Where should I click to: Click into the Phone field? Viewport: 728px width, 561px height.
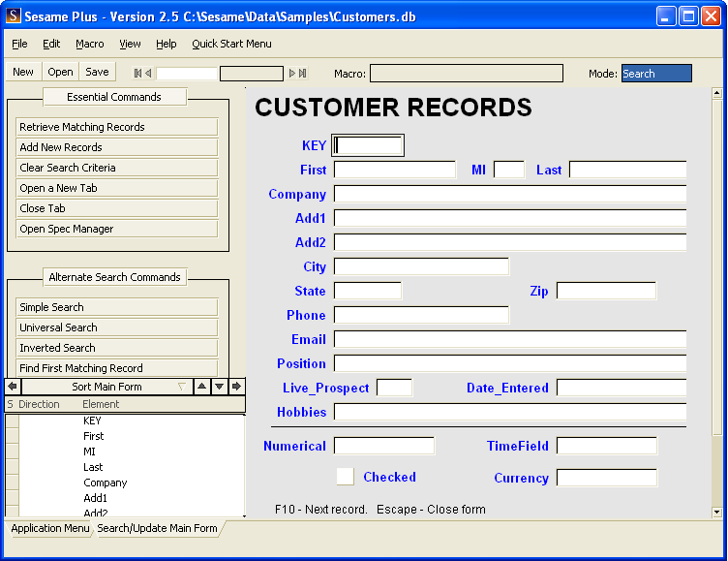coord(421,315)
